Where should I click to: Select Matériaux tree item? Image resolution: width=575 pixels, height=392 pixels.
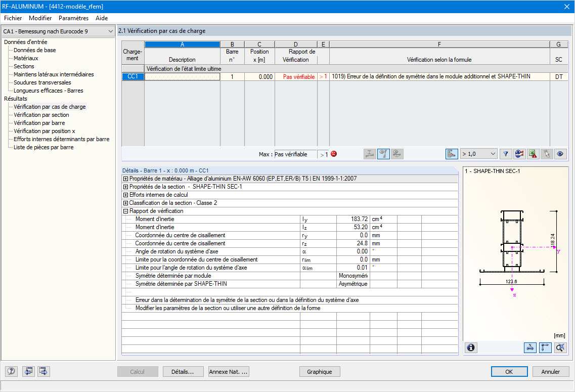click(26, 58)
